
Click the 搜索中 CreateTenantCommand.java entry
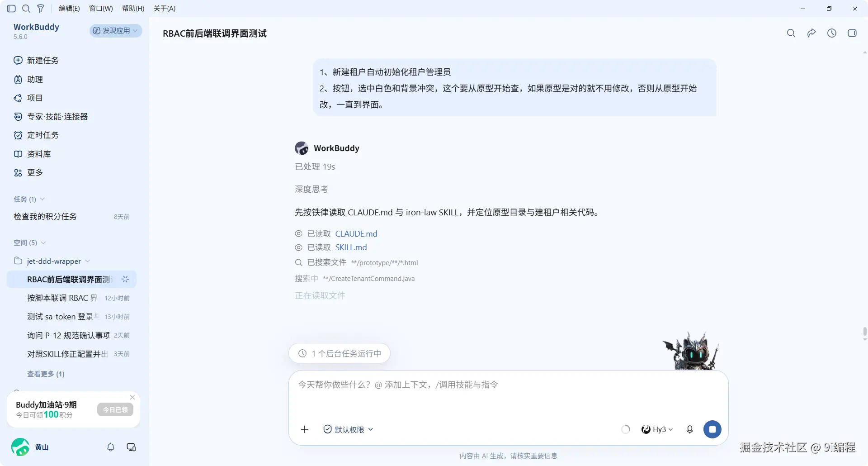tap(355, 279)
